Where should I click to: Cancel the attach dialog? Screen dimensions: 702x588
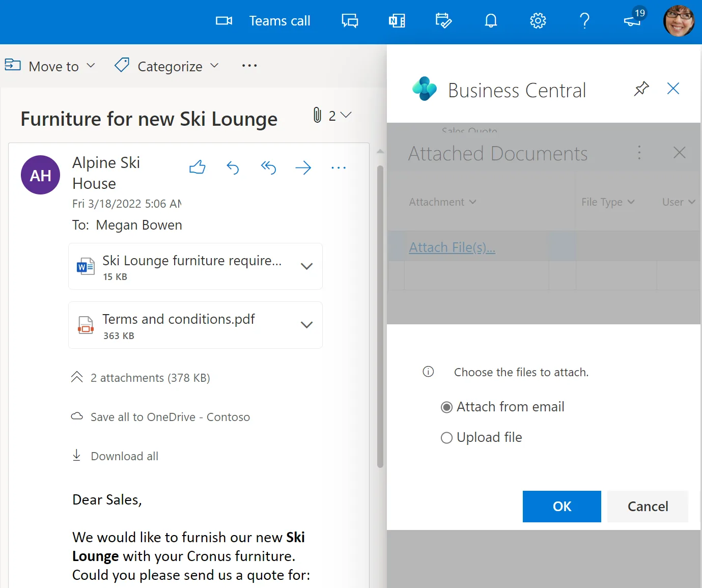click(648, 507)
